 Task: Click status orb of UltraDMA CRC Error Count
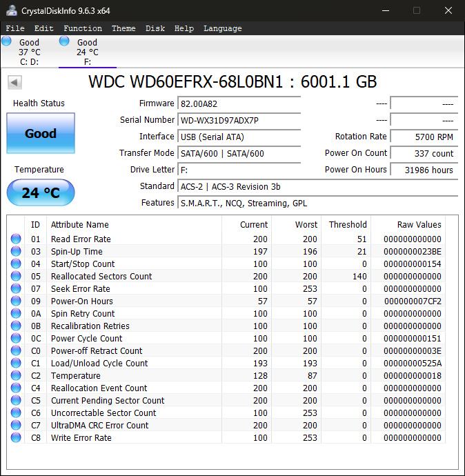pyautogui.click(x=16, y=426)
